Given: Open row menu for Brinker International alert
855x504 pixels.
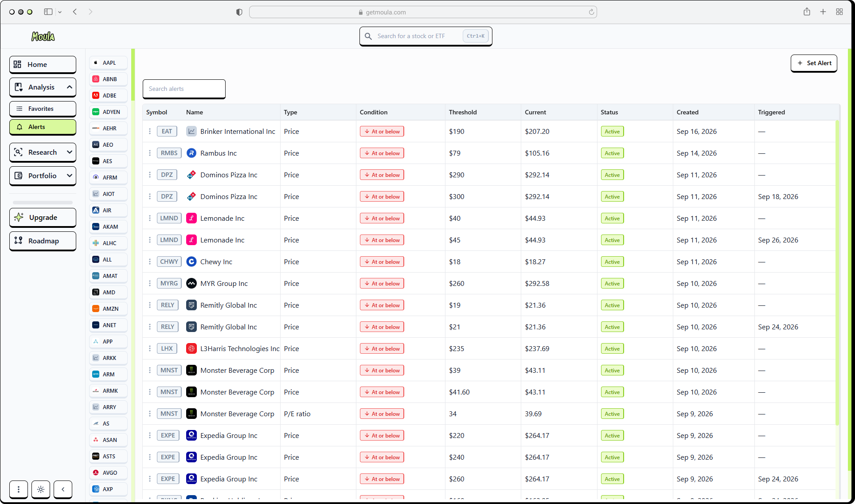Looking at the screenshot, I should 150,131.
